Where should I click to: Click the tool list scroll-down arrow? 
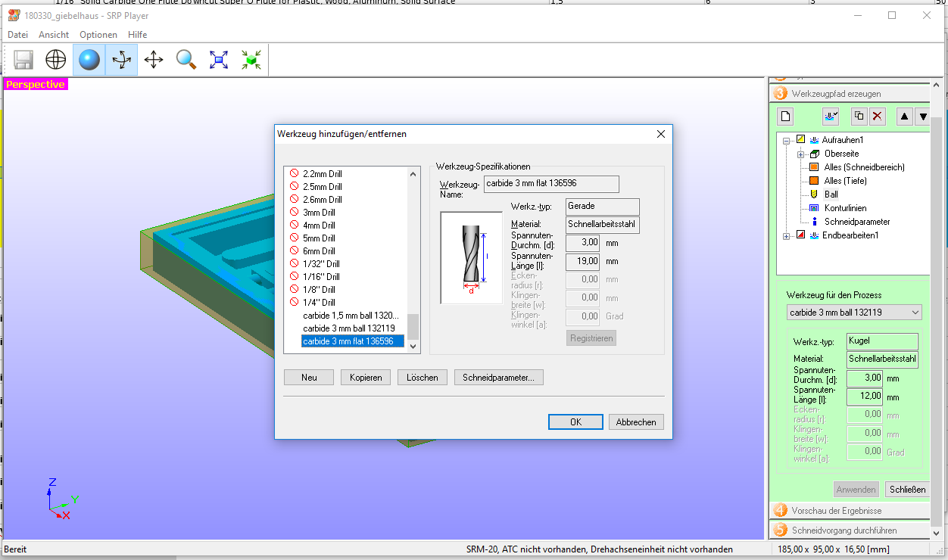[413, 345]
